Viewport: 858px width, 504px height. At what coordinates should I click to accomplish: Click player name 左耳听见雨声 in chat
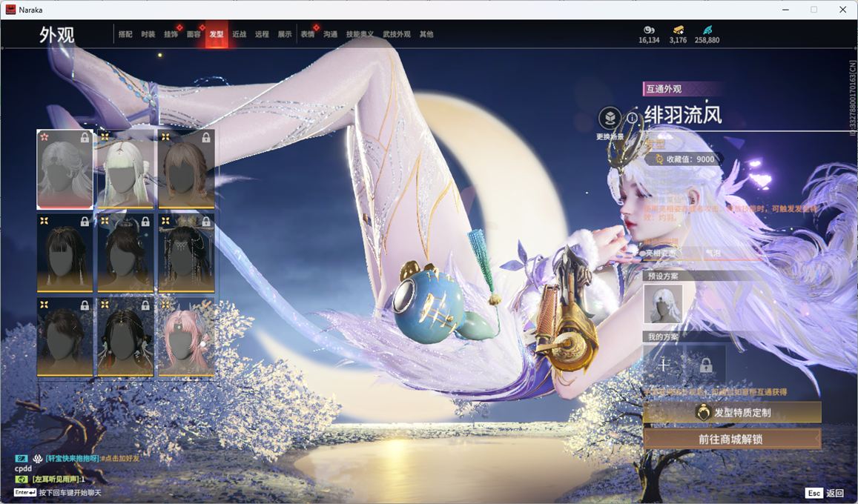tap(56, 479)
